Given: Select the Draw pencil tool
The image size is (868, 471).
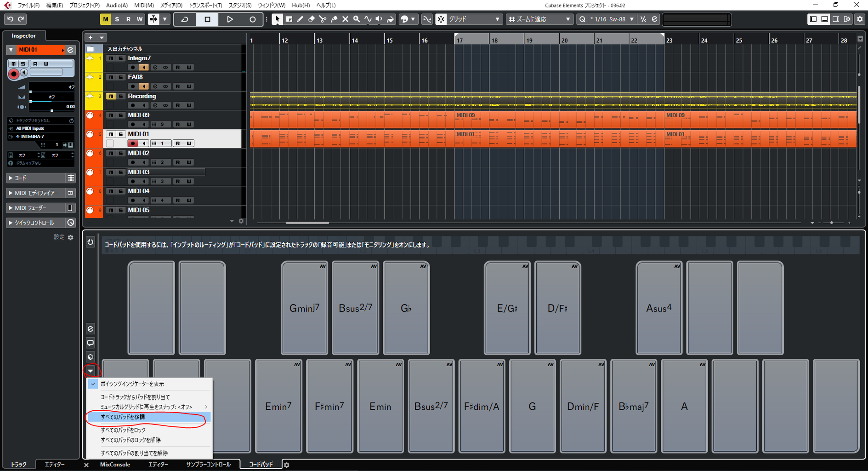Looking at the screenshot, I should coord(300,19).
